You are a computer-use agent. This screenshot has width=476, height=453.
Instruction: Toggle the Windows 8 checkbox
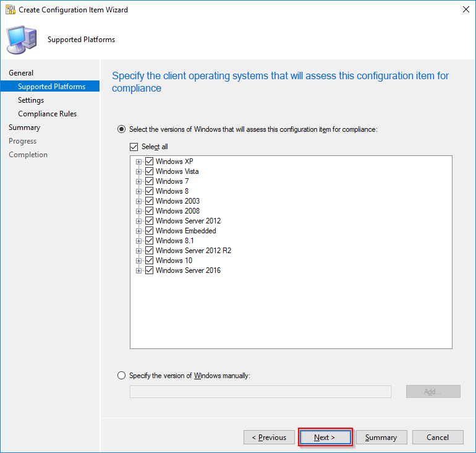coord(149,191)
